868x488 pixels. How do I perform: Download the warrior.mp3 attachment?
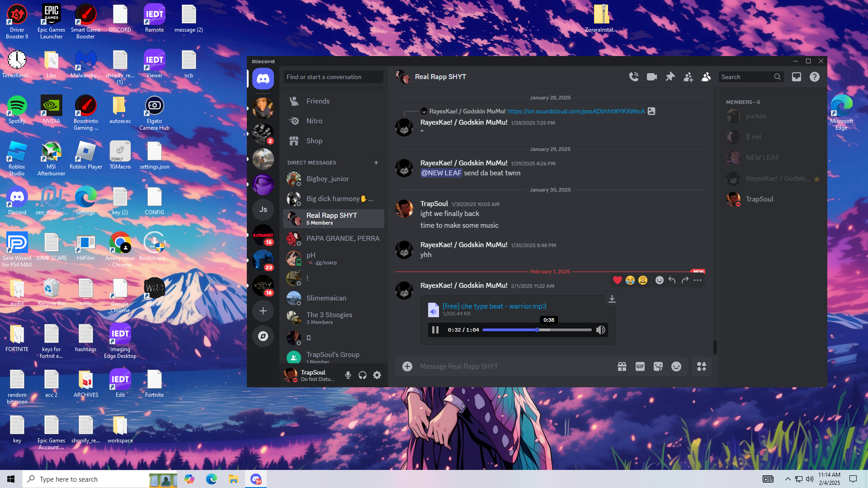[x=612, y=299]
